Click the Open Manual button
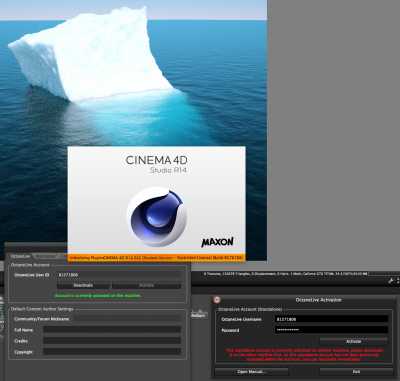Image resolution: width=400 pixels, height=381 pixels. point(252,372)
